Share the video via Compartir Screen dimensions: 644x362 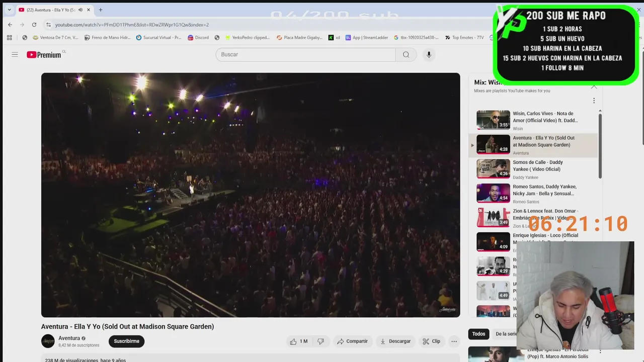pyautogui.click(x=352, y=341)
